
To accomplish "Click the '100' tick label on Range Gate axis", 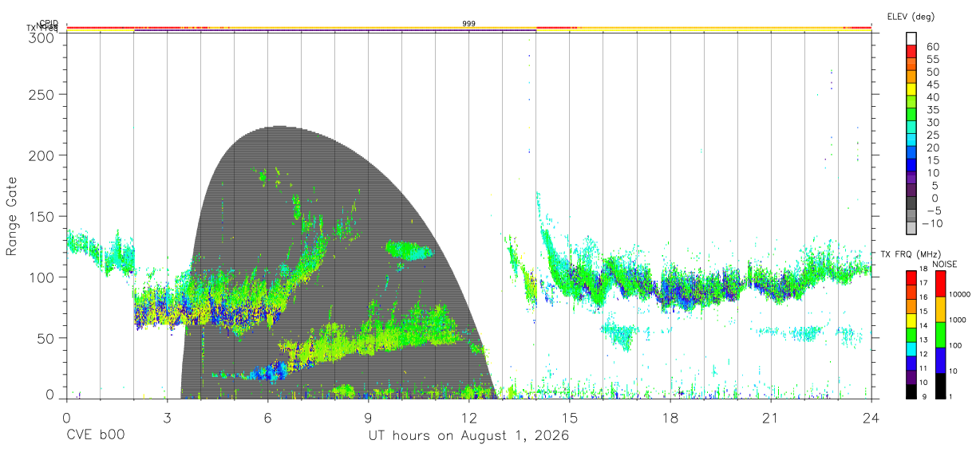I will [41, 277].
